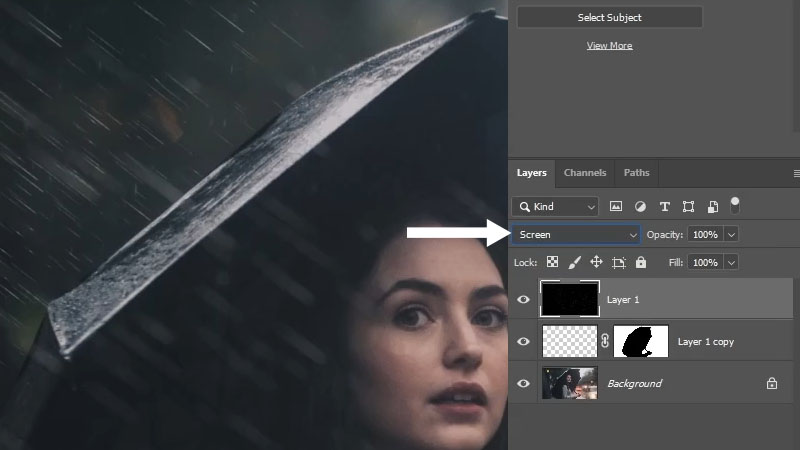Expand the Fill slider dropdown arrow
Image resolution: width=800 pixels, height=450 pixels.
[731, 262]
